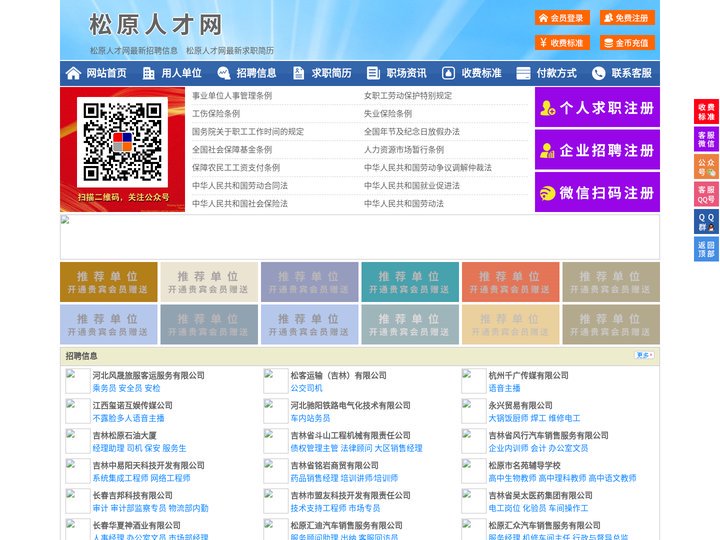Click the document icon beside 求职简历
Viewport: 720px width, 540px height.
pos(298,73)
